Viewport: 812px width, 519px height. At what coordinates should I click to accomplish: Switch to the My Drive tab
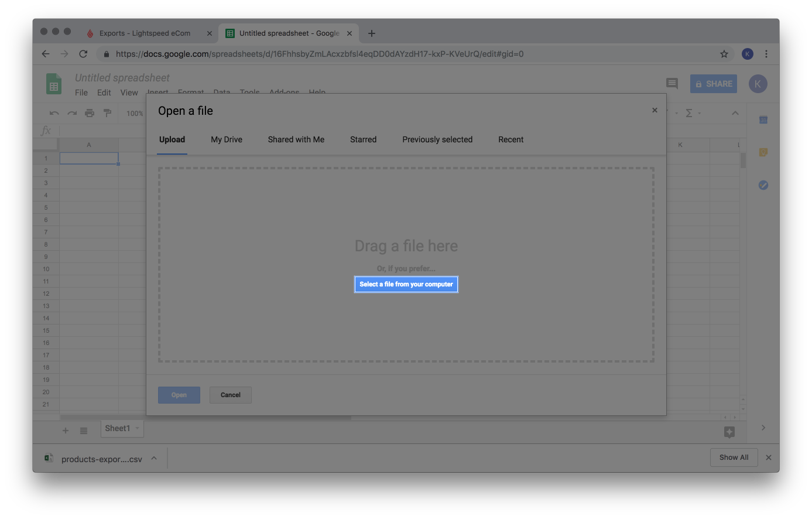tap(227, 139)
